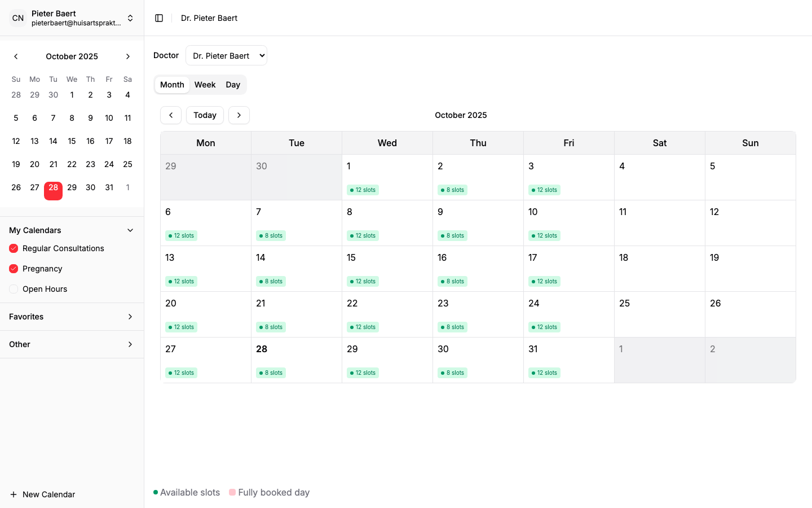The image size is (812, 508).
Task: Click the Today button
Action: [x=205, y=115]
